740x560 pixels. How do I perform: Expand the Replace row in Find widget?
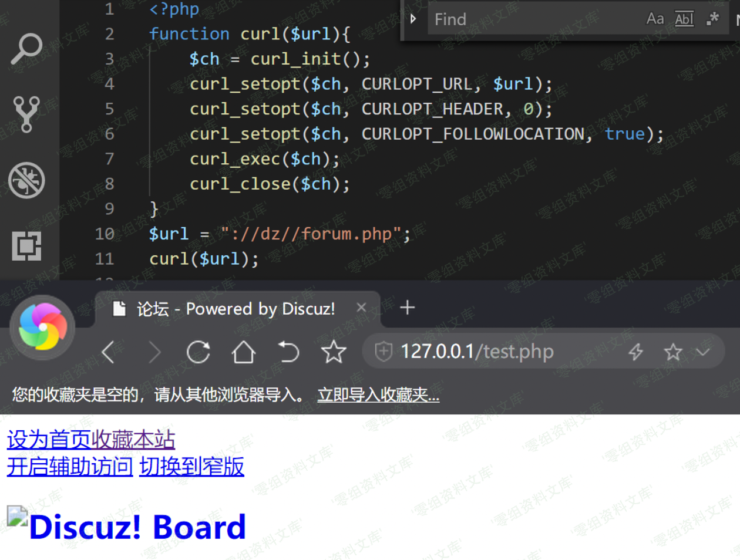click(x=413, y=19)
